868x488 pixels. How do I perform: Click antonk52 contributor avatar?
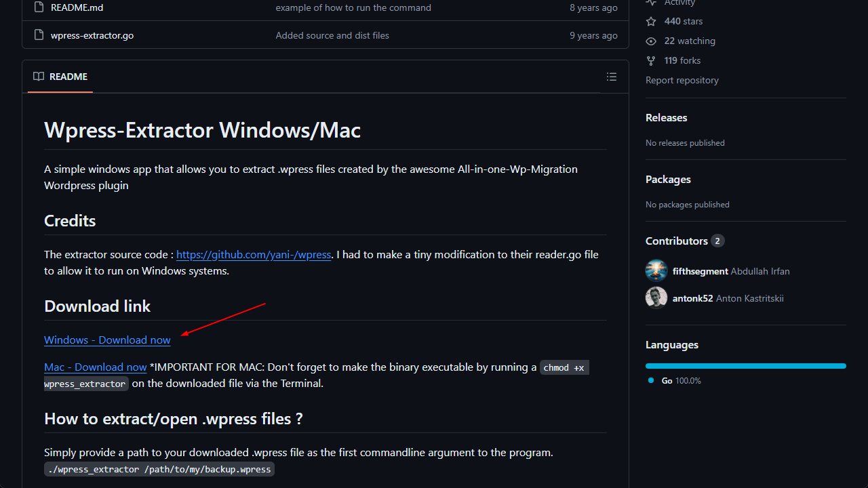pyautogui.click(x=656, y=298)
